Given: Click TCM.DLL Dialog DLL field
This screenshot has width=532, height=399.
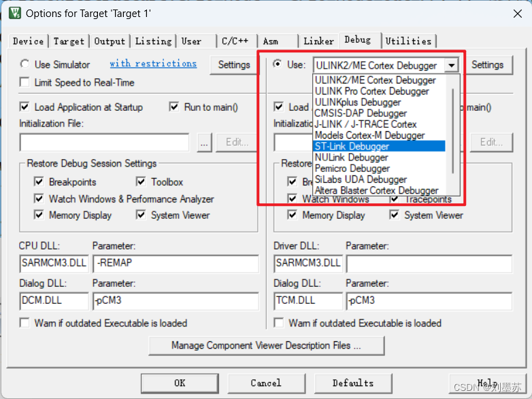Looking at the screenshot, I should point(308,301).
